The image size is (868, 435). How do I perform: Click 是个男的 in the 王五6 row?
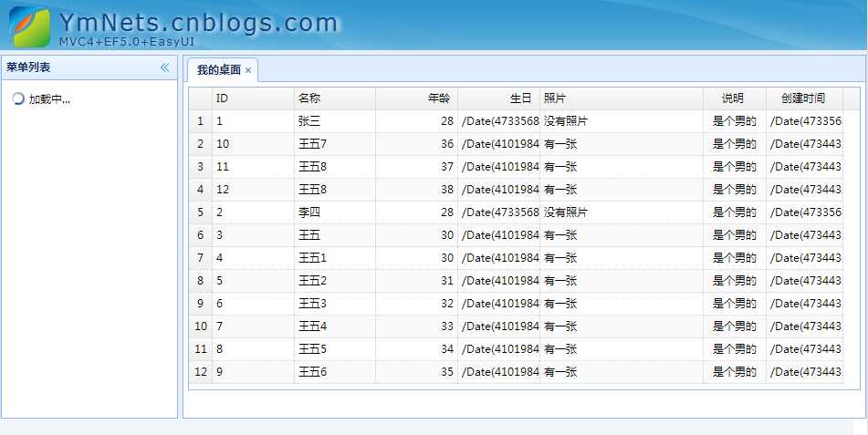735,372
